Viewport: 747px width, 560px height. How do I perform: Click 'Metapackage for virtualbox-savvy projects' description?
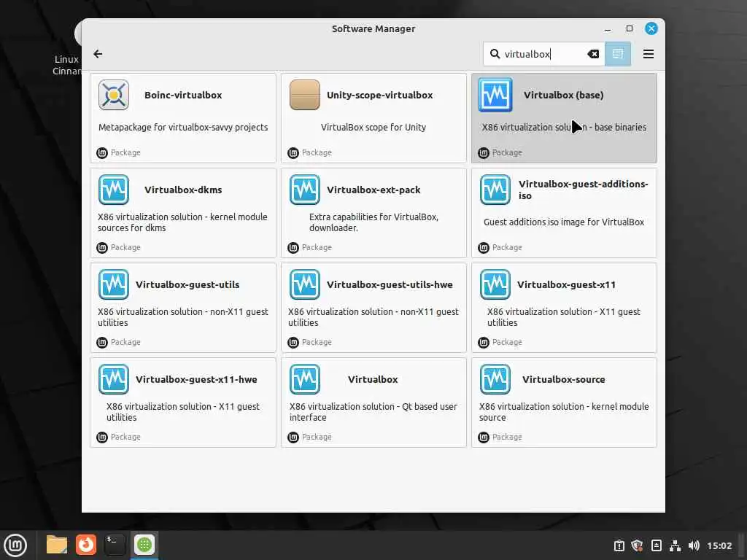point(183,127)
